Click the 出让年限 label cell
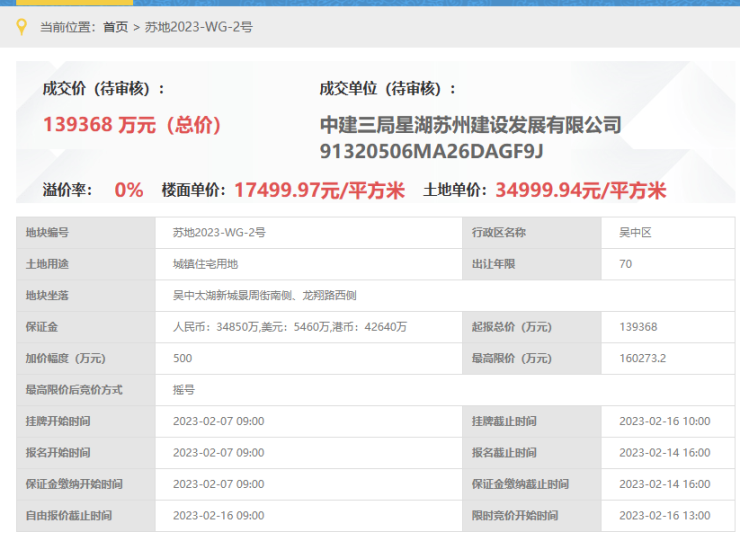 [x=532, y=264]
